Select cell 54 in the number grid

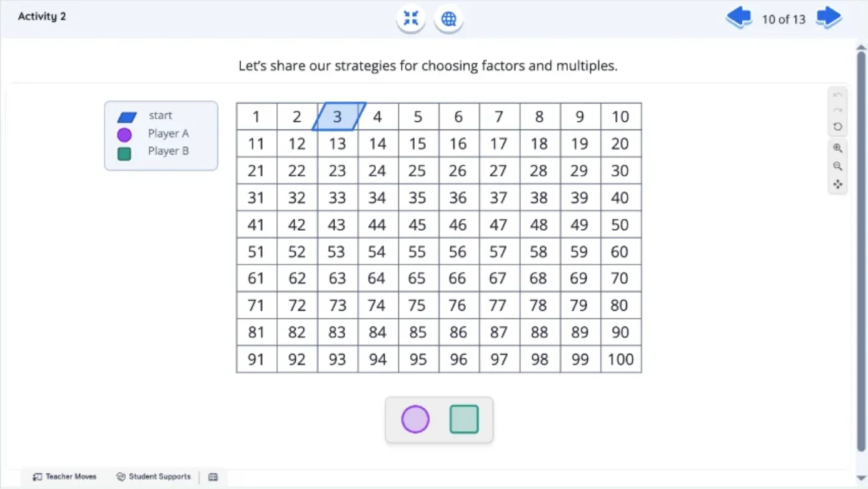(x=378, y=251)
